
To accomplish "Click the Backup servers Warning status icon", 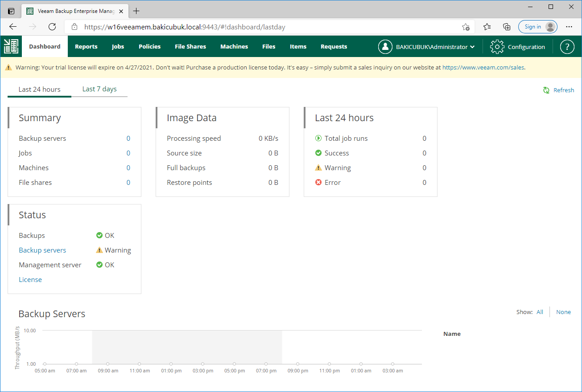I will (99, 250).
